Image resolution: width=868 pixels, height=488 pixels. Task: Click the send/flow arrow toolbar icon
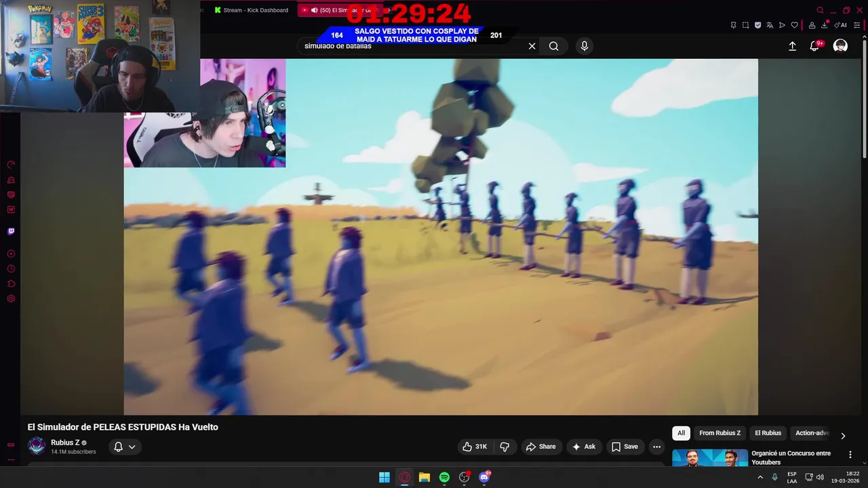click(782, 25)
